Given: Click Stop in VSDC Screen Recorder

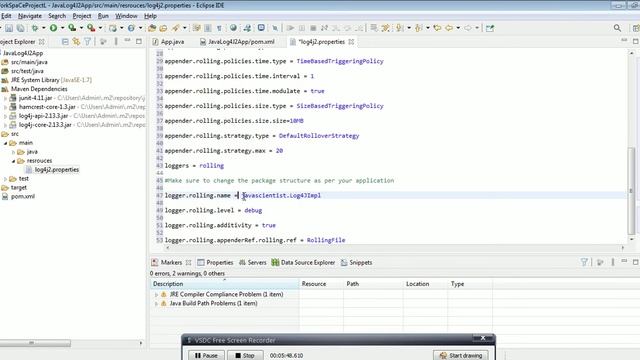Looking at the screenshot, I should (x=245, y=356).
